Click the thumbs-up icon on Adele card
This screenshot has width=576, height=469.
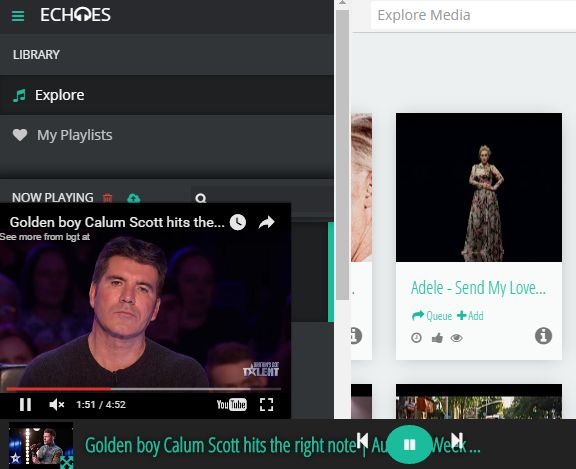[437, 338]
